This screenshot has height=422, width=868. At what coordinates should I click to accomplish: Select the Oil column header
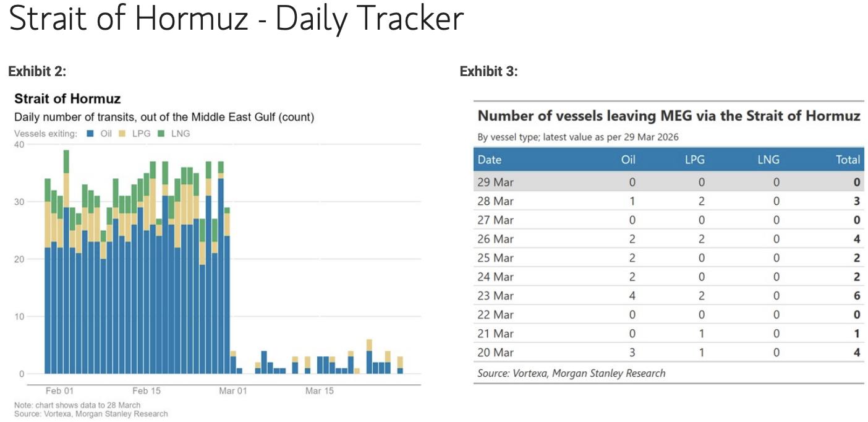(628, 160)
